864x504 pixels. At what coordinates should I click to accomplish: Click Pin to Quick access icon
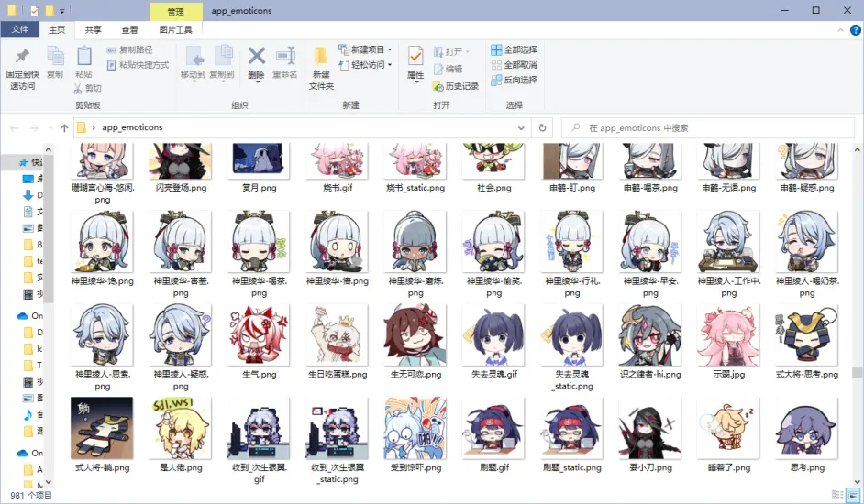tap(22, 56)
